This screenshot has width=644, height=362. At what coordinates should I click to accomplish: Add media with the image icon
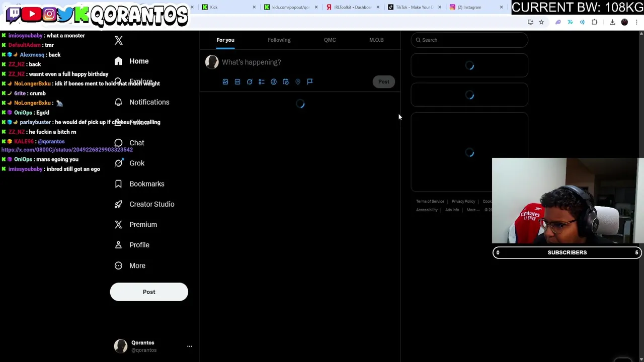pyautogui.click(x=225, y=82)
